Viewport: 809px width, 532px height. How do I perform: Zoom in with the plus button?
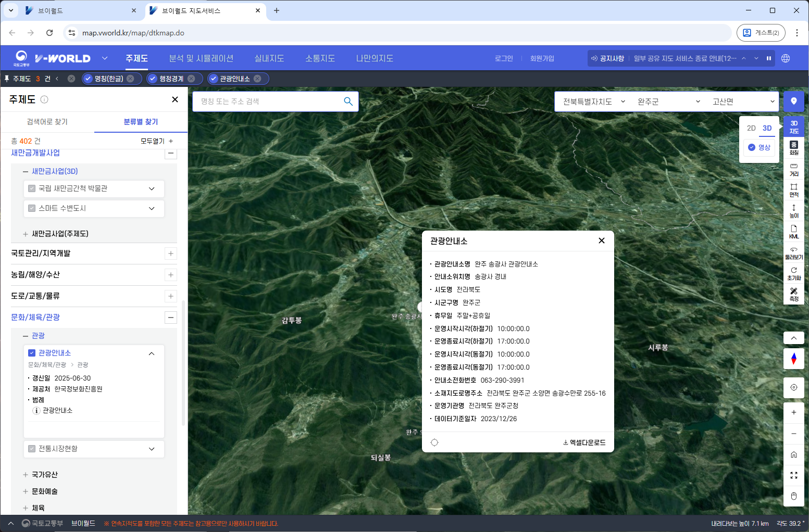pyautogui.click(x=793, y=412)
